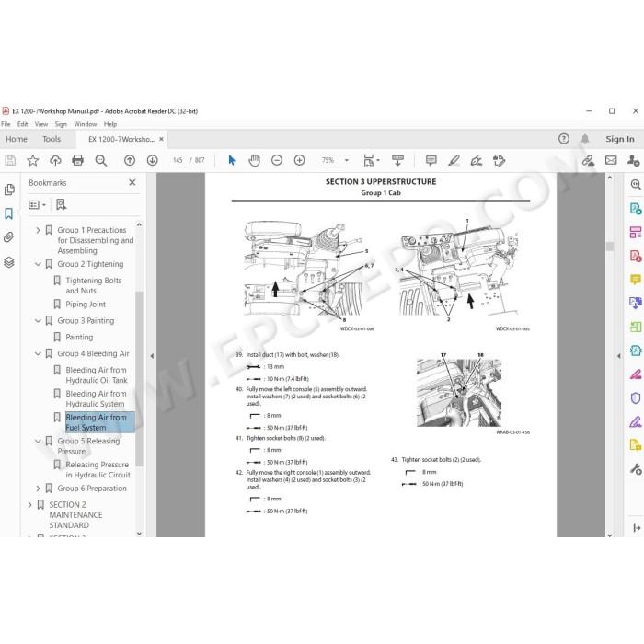Open the fit page options icon
The height and width of the screenshot is (644, 644).
coord(371,160)
